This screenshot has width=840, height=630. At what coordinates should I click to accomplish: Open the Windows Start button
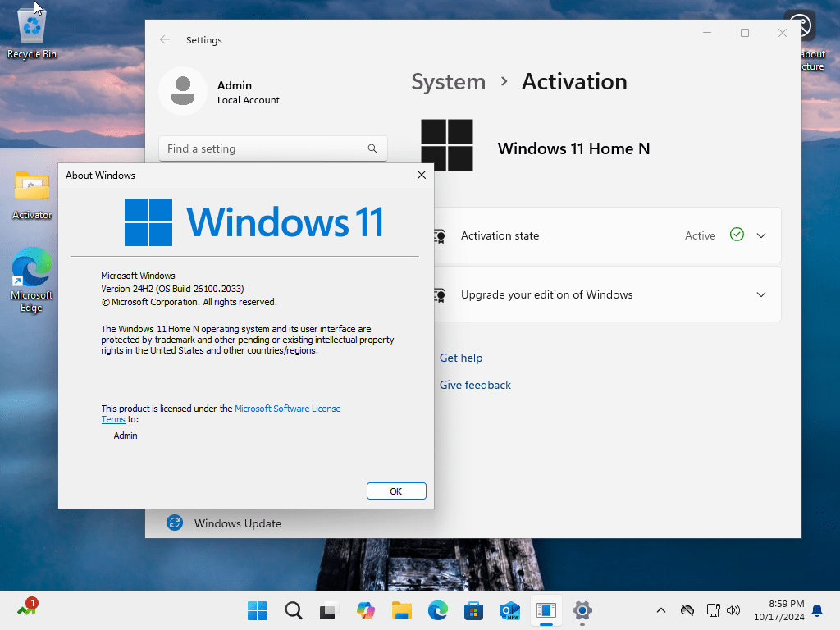point(257,610)
